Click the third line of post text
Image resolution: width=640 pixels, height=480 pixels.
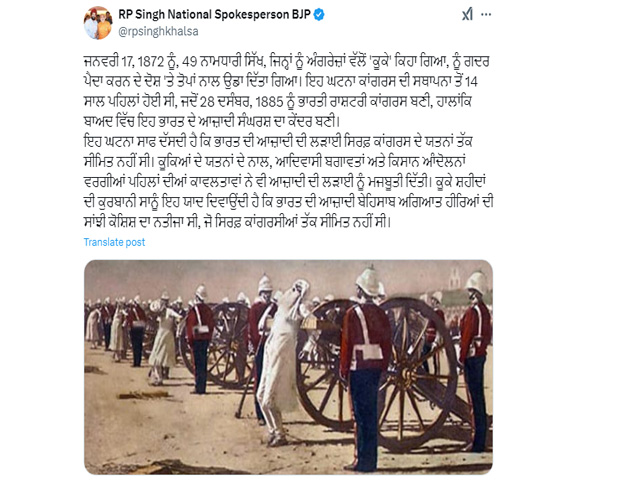click(278, 102)
